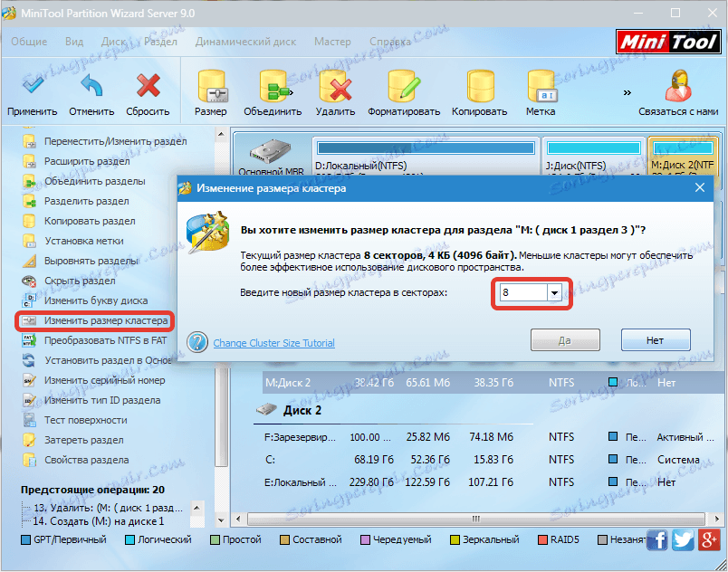Open the Раздел menu
The image size is (728, 572).
160,42
